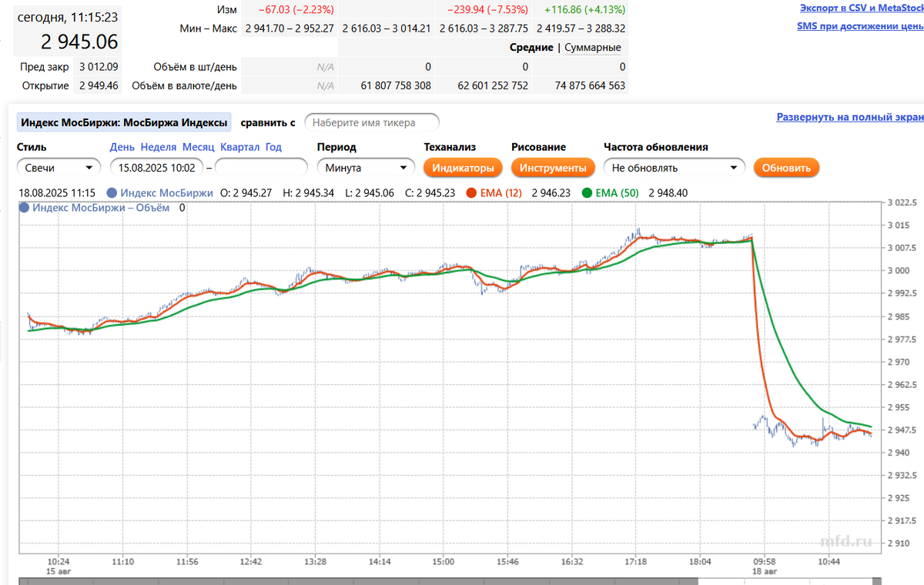
Task: Click the Инструменты drawing button
Action: pyautogui.click(x=553, y=168)
